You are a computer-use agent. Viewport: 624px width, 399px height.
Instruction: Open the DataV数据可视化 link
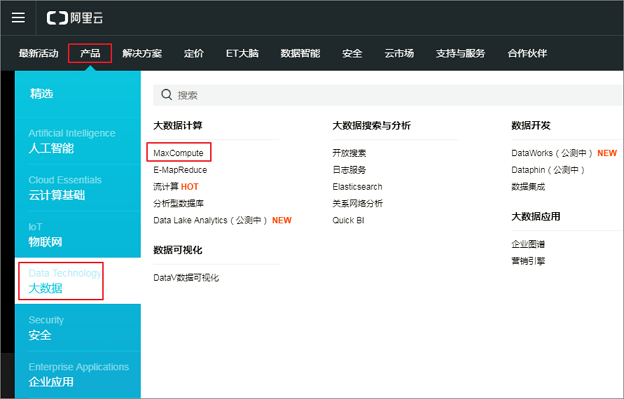pyautogui.click(x=186, y=278)
